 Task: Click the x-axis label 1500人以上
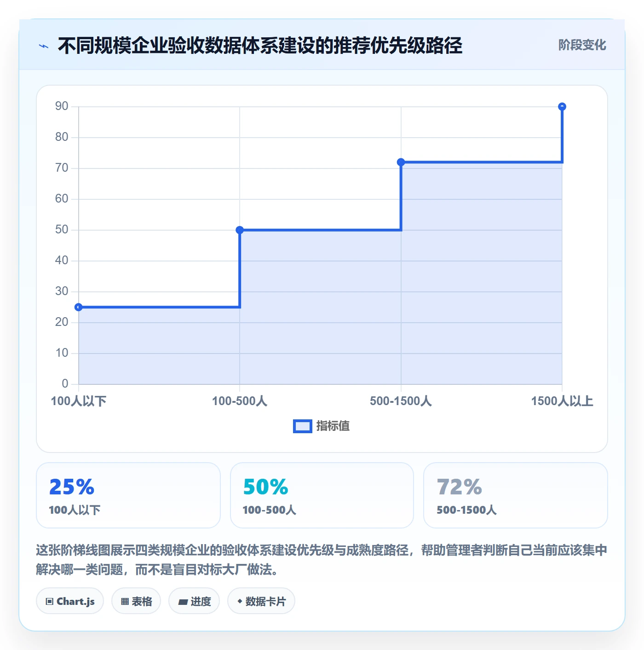pyautogui.click(x=562, y=401)
